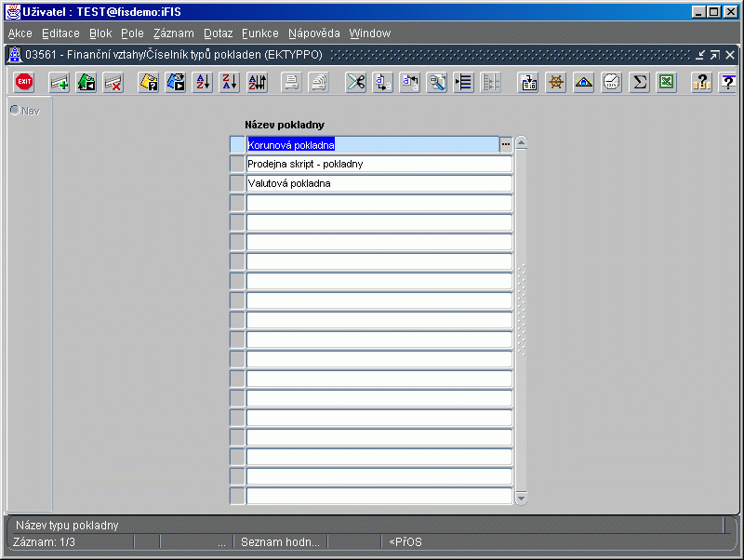The height and width of the screenshot is (560, 744).
Task: Click the execute query toolbar icon
Action: pos(176,82)
